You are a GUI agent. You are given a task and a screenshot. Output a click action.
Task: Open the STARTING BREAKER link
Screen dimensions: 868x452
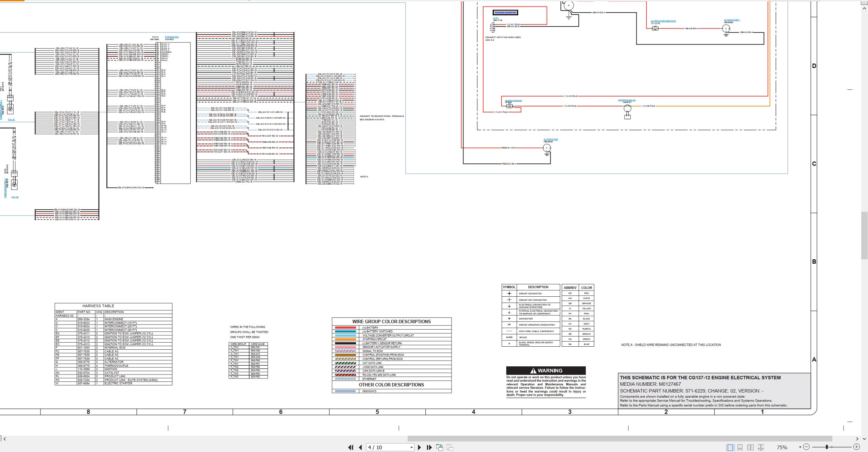[513, 101]
